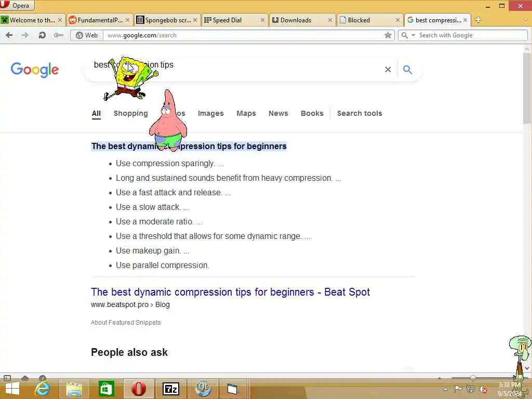
Task: Click 'Use makeup gain' line
Action: pyautogui.click(x=153, y=251)
